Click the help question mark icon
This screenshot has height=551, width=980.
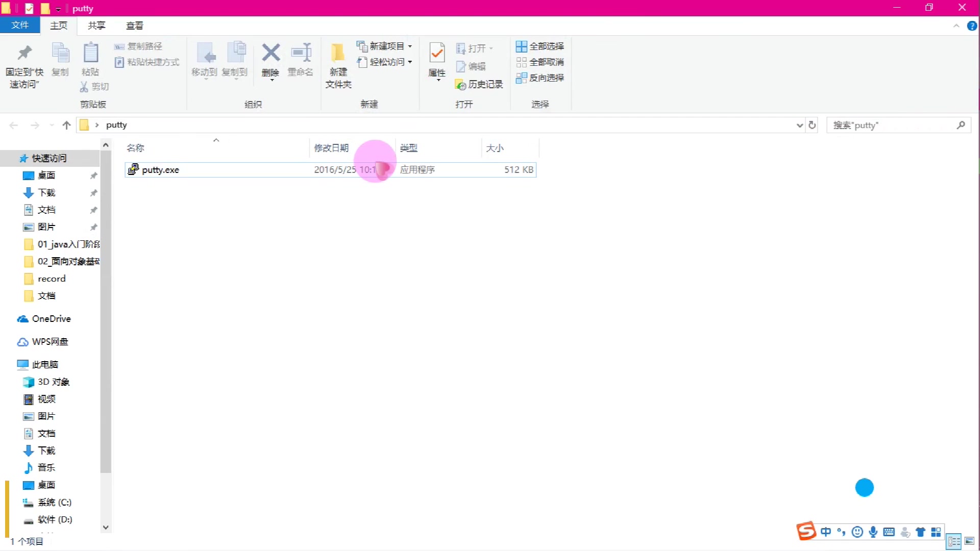tap(972, 26)
